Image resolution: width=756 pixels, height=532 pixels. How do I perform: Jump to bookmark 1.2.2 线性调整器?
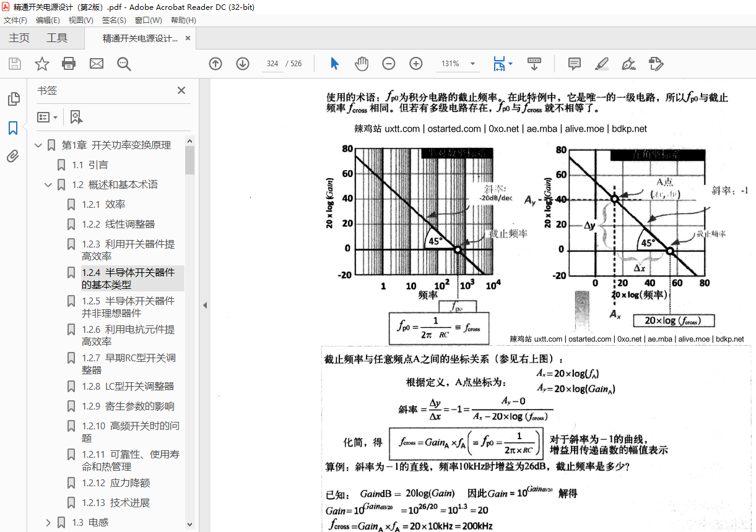click(x=118, y=225)
